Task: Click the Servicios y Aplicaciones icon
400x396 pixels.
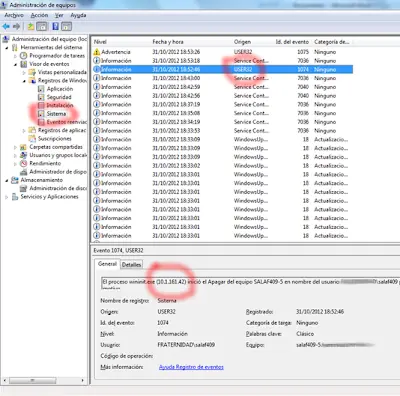Action: point(15,197)
